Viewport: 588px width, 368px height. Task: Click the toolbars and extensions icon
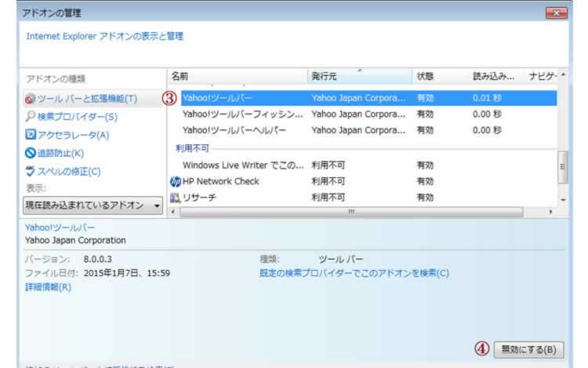point(30,99)
